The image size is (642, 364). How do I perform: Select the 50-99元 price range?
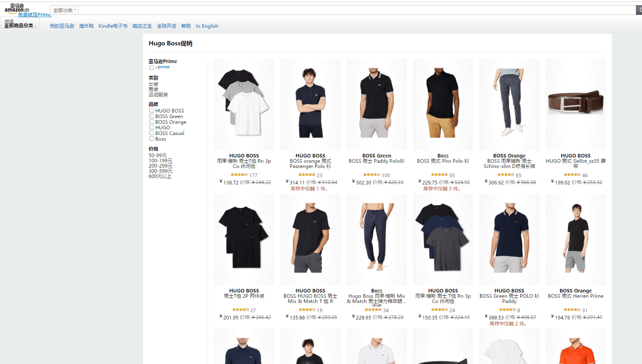point(157,155)
